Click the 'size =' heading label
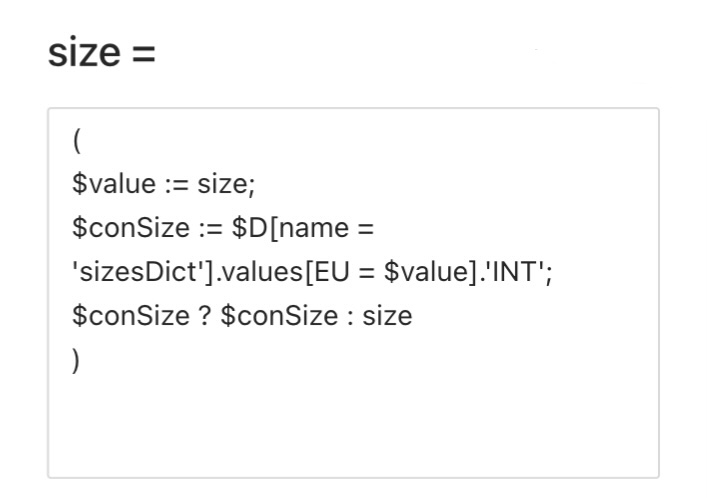This screenshot has height=498, width=707. pyautogui.click(x=101, y=53)
